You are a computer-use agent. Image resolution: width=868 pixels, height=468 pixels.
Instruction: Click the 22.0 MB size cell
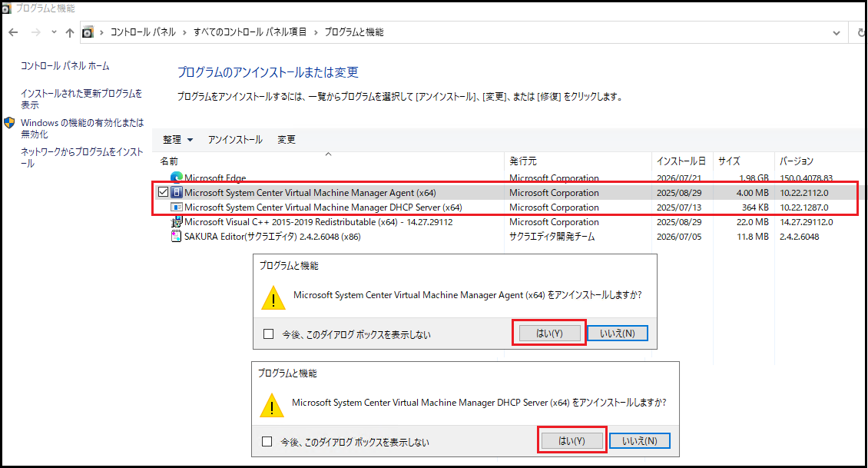752,221
